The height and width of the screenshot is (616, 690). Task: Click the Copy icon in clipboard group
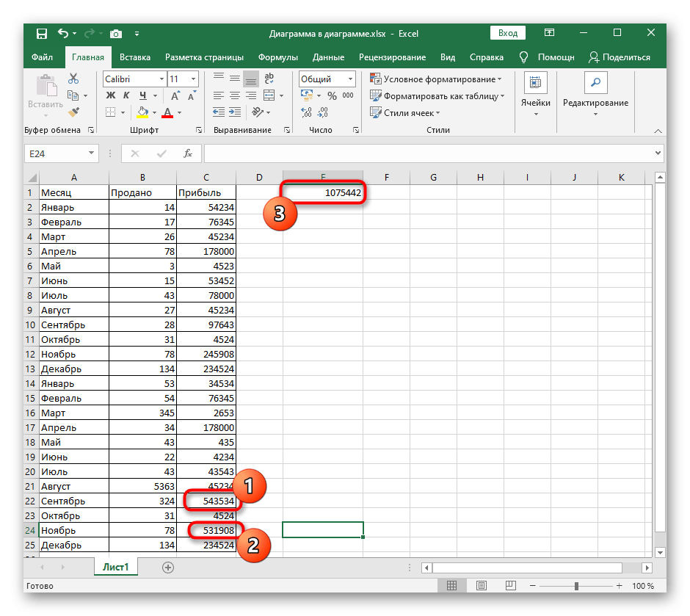pyautogui.click(x=73, y=95)
